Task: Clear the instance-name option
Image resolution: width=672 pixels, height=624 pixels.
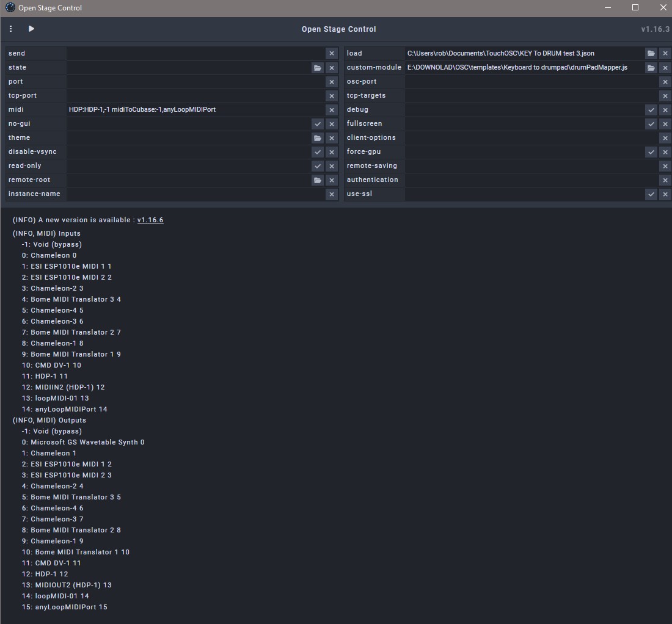Action: (x=331, y=194)
